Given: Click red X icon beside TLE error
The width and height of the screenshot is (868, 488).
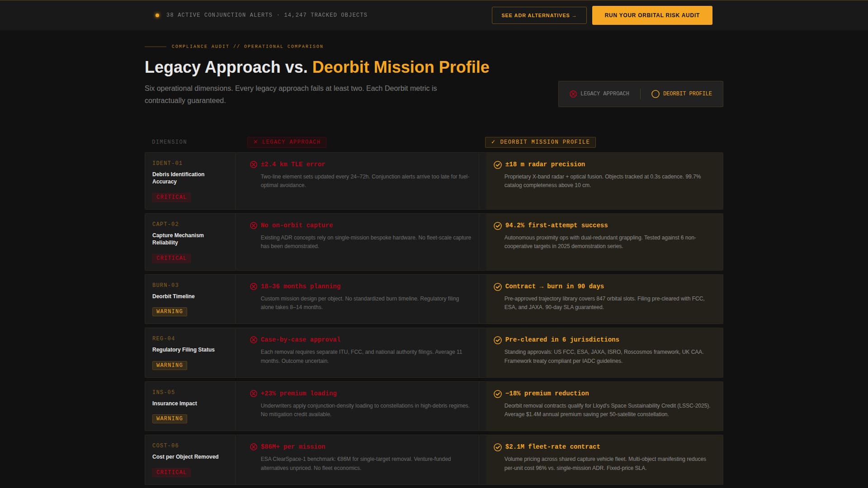Looking at the screenshot, I should (254, 165).
